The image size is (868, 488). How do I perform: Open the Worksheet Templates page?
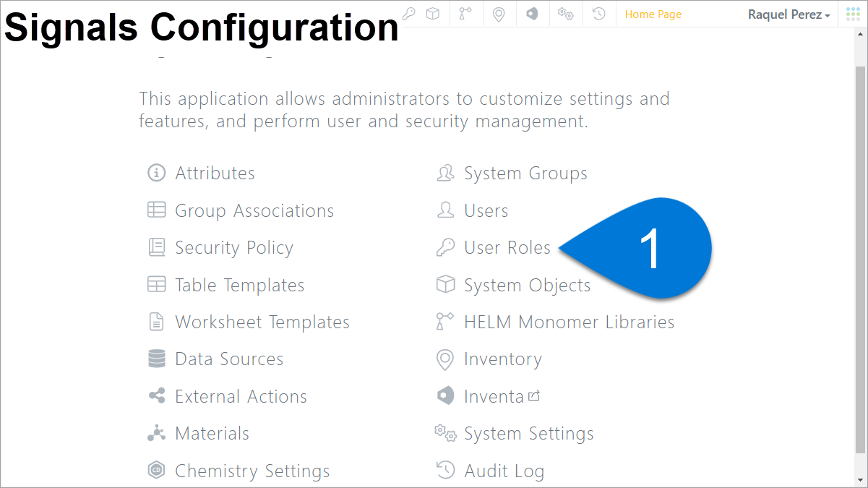click(262, 322)
